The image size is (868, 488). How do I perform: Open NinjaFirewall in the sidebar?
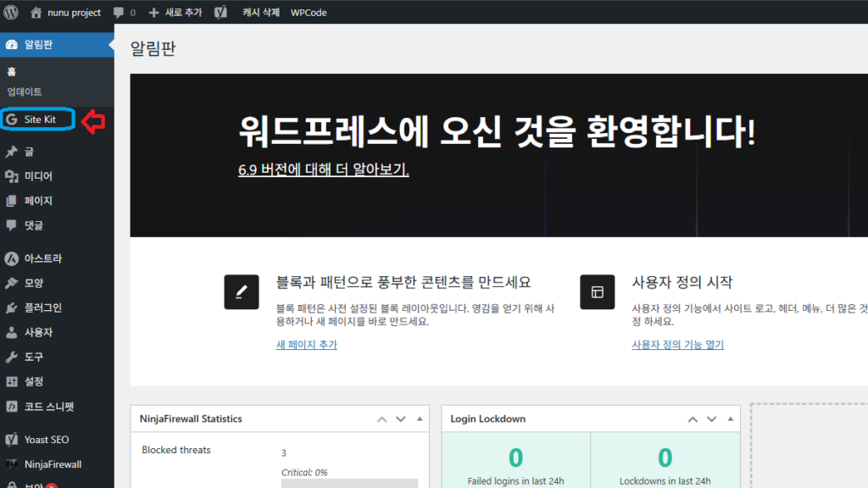point(53,464)
